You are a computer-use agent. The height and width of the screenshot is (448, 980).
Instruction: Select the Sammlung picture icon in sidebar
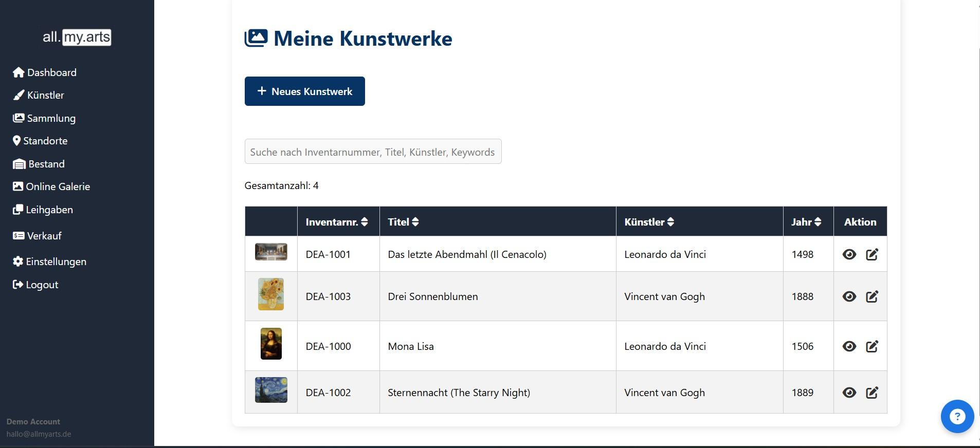tap(18, 118)
